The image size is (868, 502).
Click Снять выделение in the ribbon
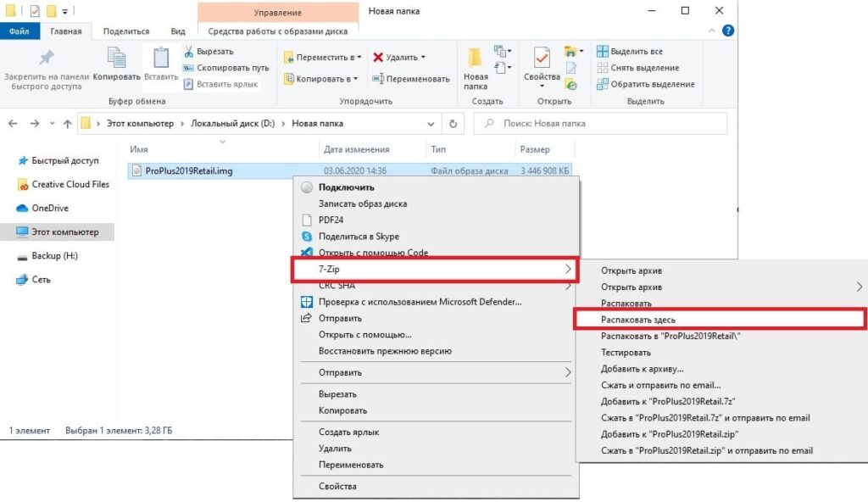(638, 68)
